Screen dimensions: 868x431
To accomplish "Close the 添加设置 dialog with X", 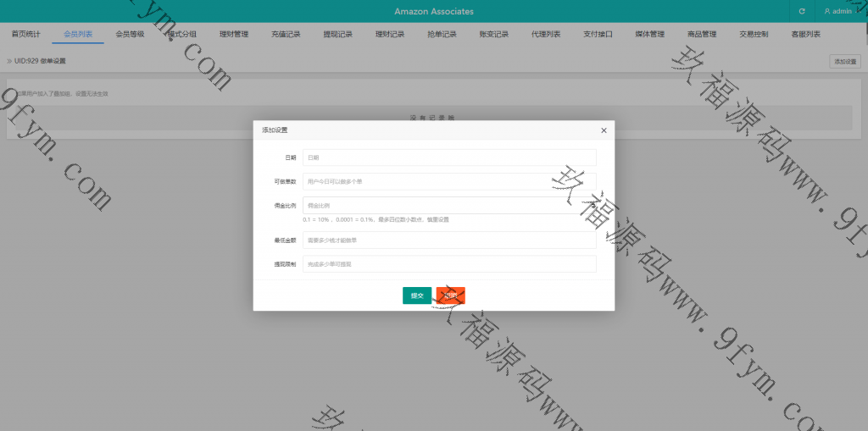I will pos(604,130).
